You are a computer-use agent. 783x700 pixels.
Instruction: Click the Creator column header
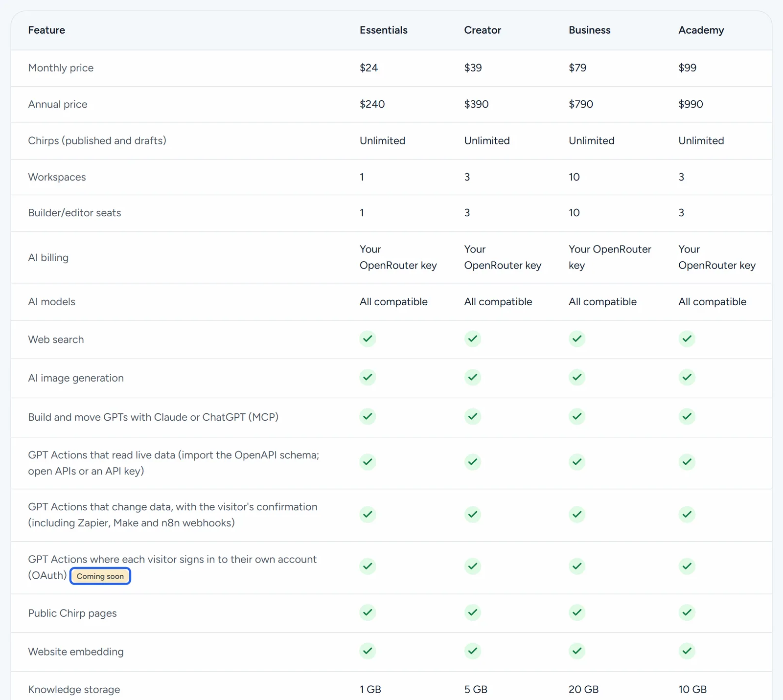[x=483, y=30]
